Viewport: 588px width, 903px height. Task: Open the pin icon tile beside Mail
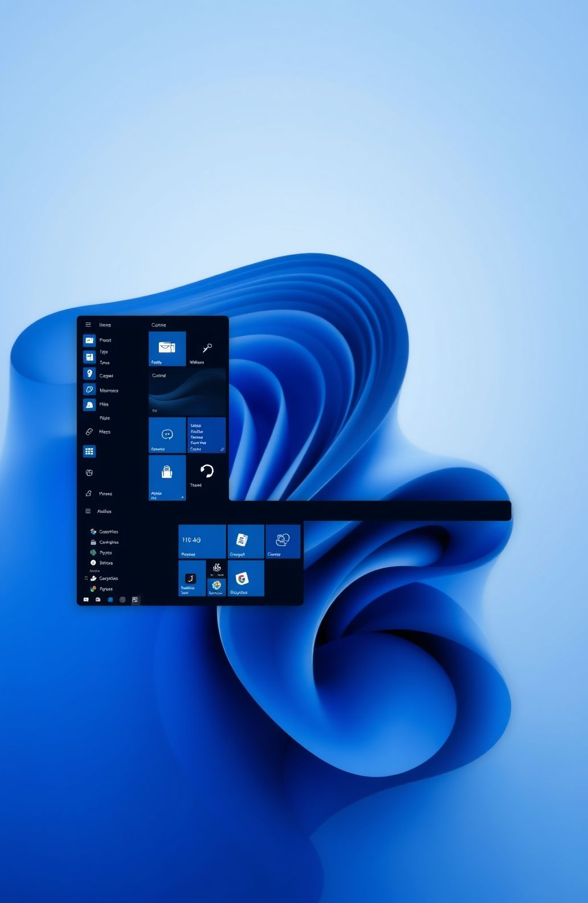pyautogui.click(x=207, y=348)
